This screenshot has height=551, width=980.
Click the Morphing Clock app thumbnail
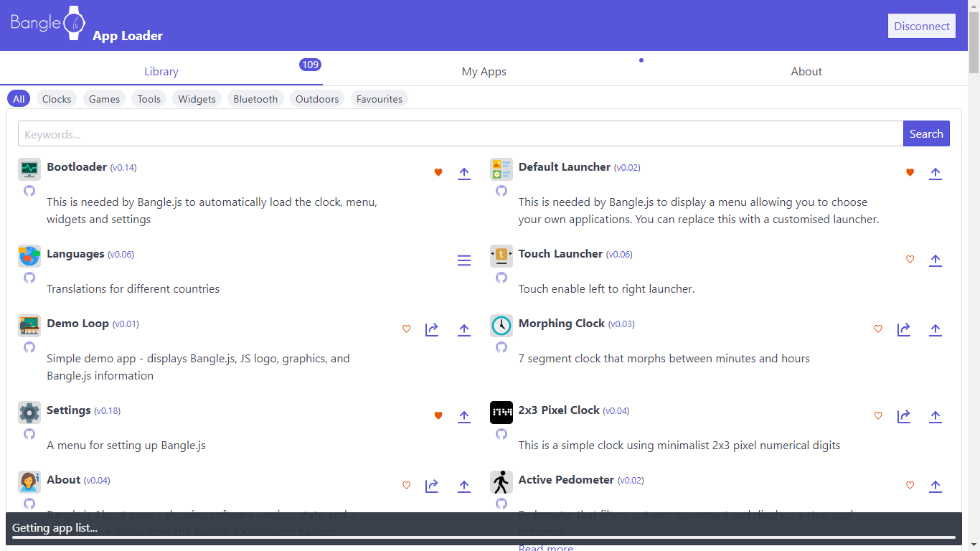[x=501, y=326]
